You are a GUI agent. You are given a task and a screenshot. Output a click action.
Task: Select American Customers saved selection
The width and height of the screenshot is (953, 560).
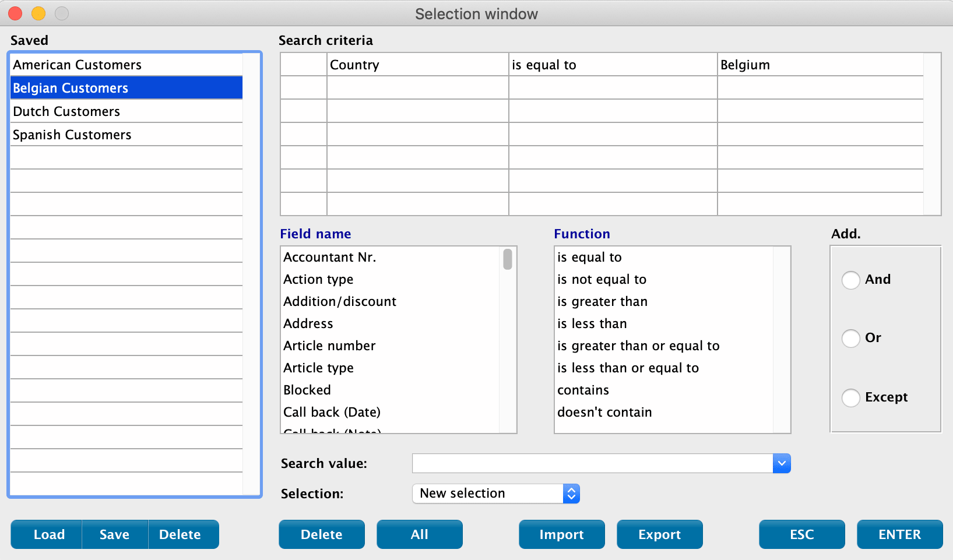(x=126, y=65)
